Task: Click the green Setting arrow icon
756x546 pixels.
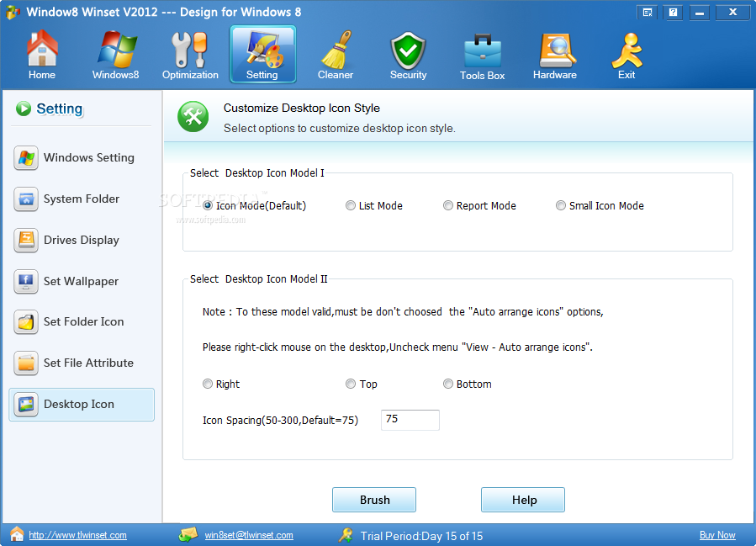Action: (24, 109)
